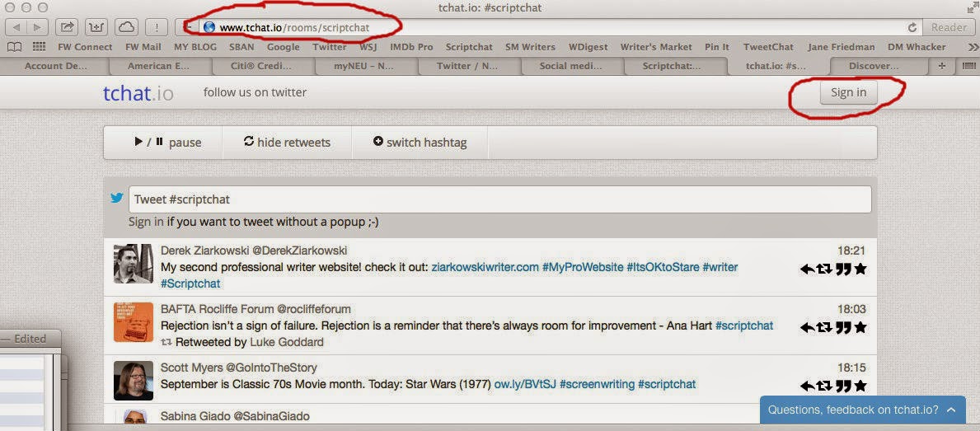
Task: Expand Questions, feedback on tchat.io panel
Action: click(862, 410)
